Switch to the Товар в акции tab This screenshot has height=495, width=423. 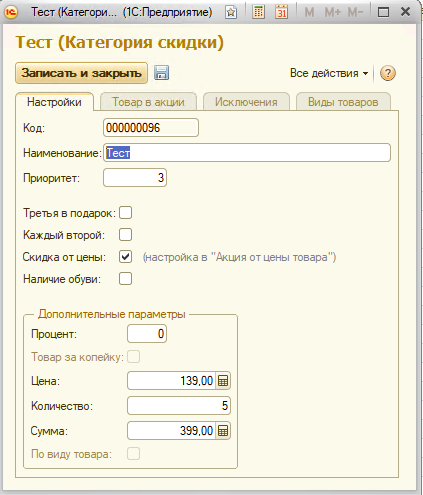pyautogui.click(x=148, y=102)
